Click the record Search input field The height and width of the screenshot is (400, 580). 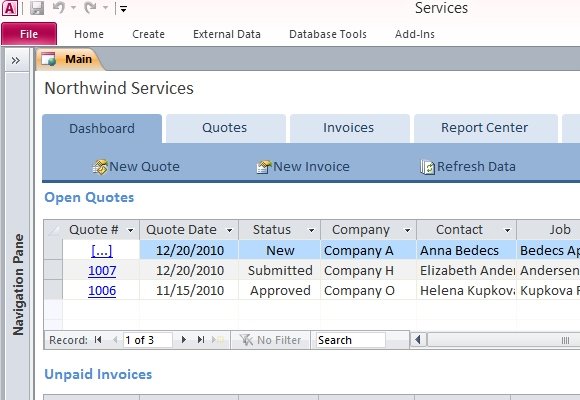(x=350, y=340)
